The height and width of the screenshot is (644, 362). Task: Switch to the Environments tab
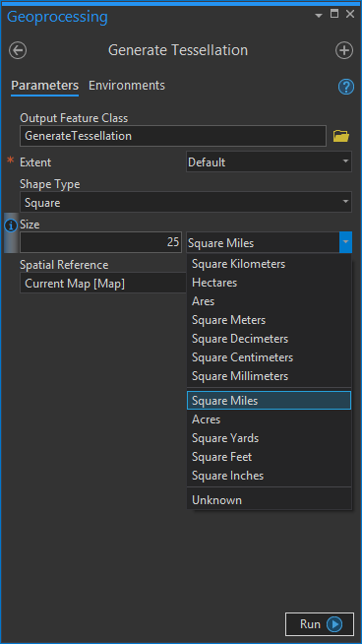127,86
